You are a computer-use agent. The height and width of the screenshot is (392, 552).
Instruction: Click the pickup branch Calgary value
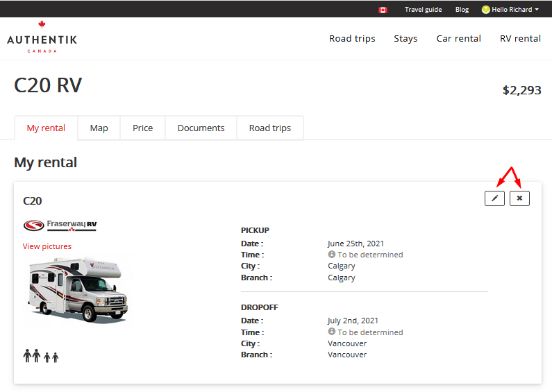pyautogui.click(x=341, y=278)
